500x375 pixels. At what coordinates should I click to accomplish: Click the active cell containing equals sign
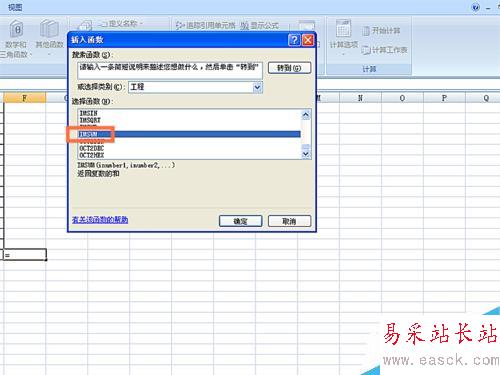[x=25, y=255]
